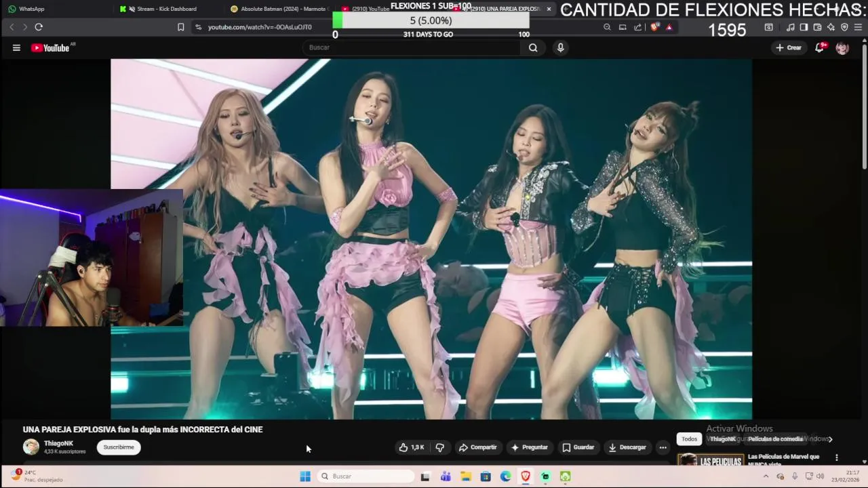The width and height of the screenshot is (868, 488).
Task: Open YouTube notifications bell
Action: pyautogui.click(x=819, y=47)
